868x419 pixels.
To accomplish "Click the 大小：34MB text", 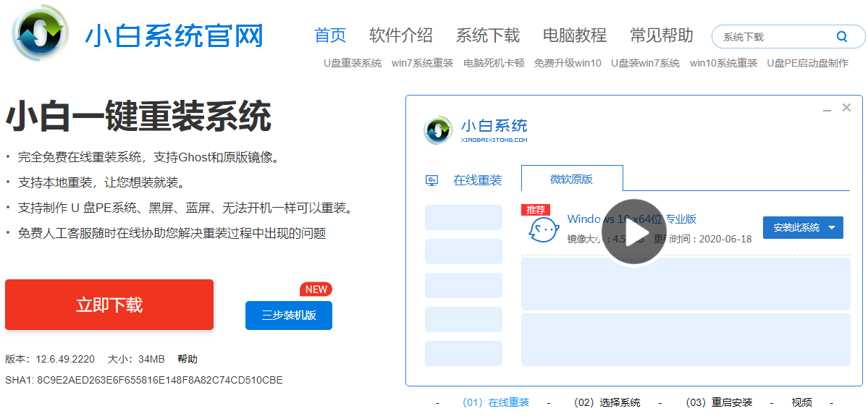I will point(136,359).
